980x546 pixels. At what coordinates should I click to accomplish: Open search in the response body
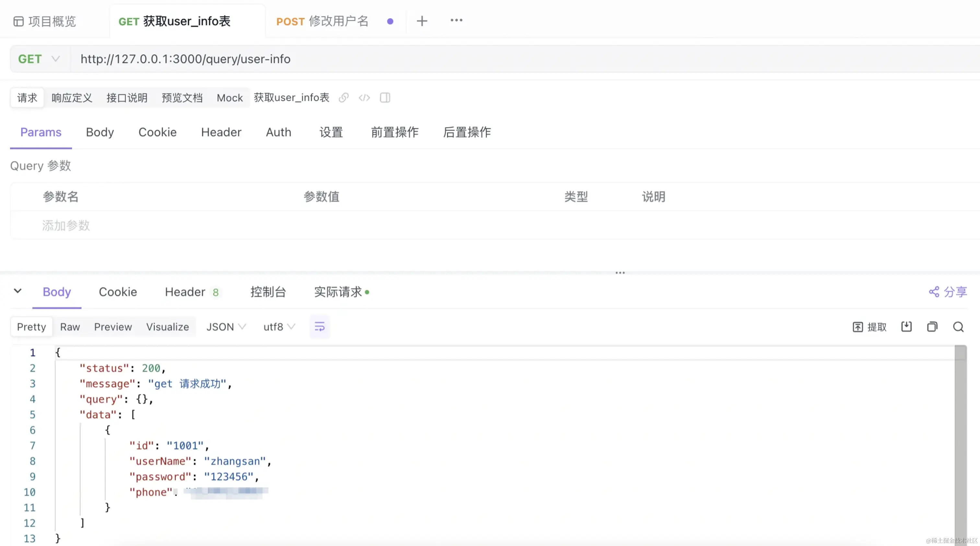(958, 327)
